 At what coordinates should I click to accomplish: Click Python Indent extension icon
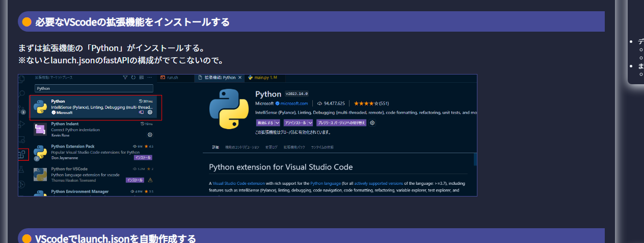click(x=40, y=130)
